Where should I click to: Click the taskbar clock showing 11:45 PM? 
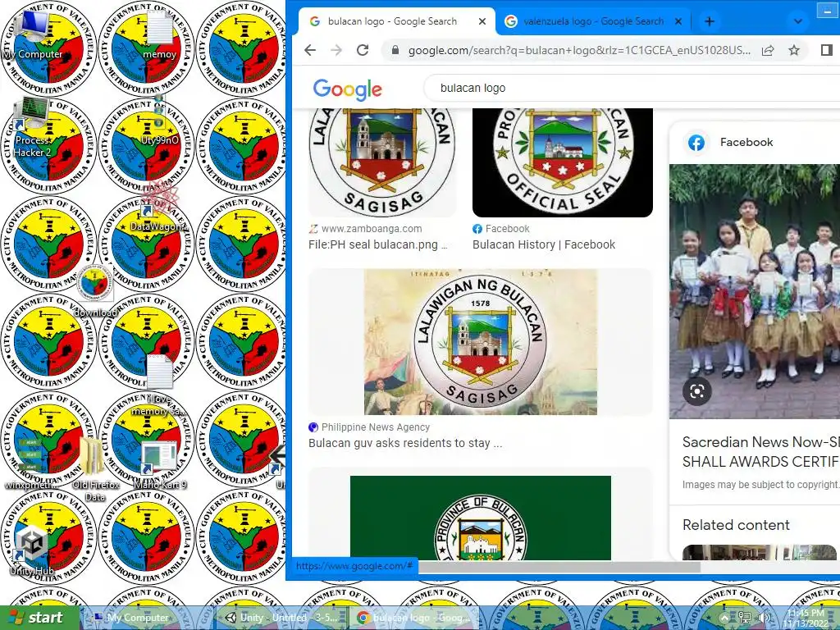(807, 618)
